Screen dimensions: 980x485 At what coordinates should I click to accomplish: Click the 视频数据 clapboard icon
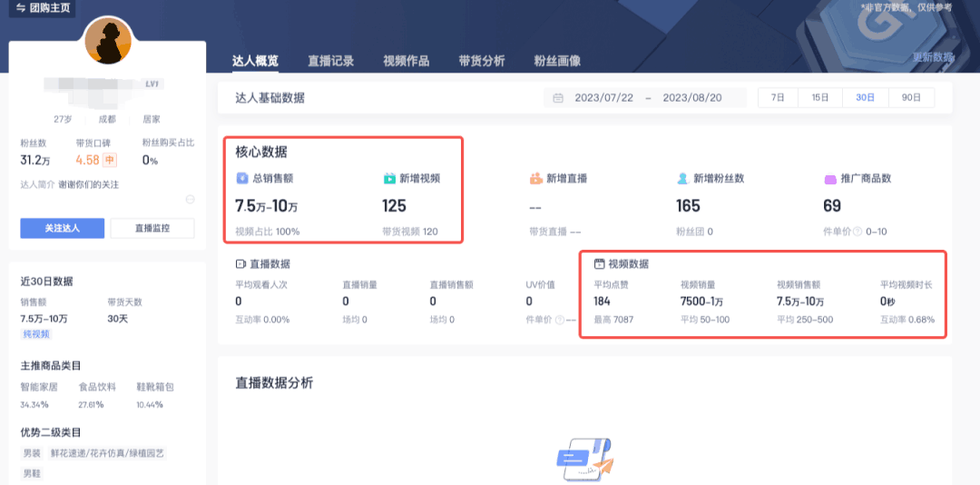click(599, 264)
